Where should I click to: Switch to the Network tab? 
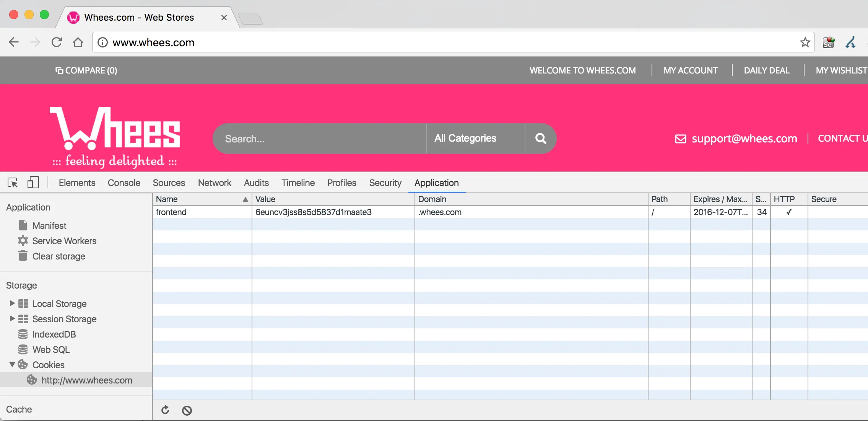coord(215,183)
